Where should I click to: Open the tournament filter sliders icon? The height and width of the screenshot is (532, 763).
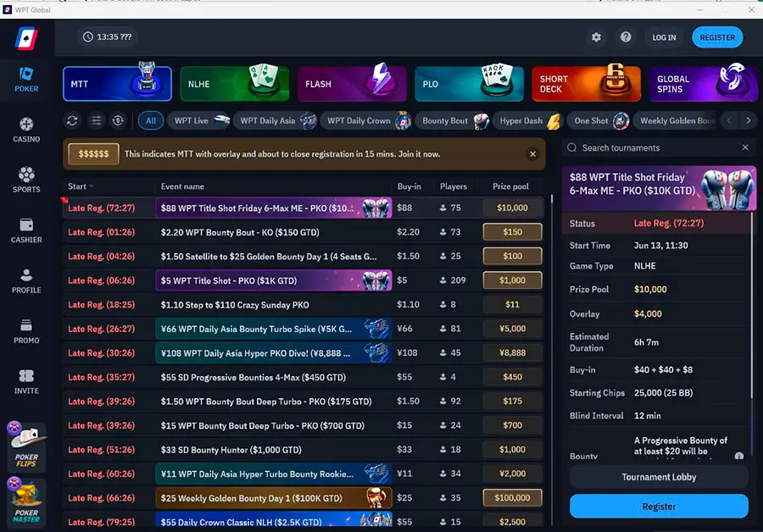pos(96,121)
